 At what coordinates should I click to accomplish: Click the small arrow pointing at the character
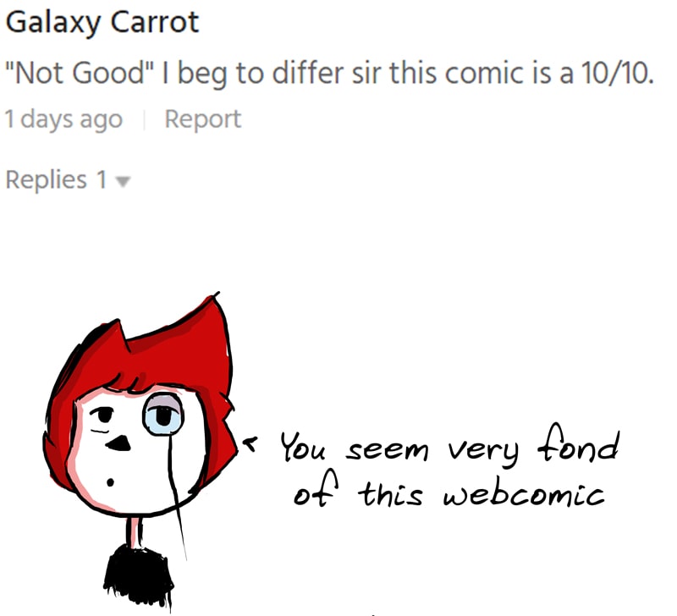coord(250,443)
